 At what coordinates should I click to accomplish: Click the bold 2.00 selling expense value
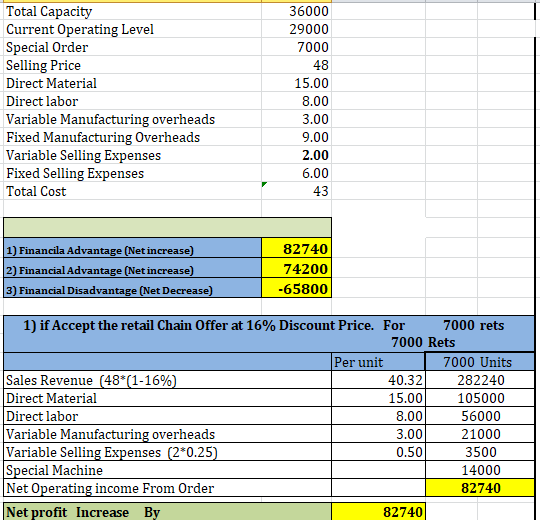[296, 155]
